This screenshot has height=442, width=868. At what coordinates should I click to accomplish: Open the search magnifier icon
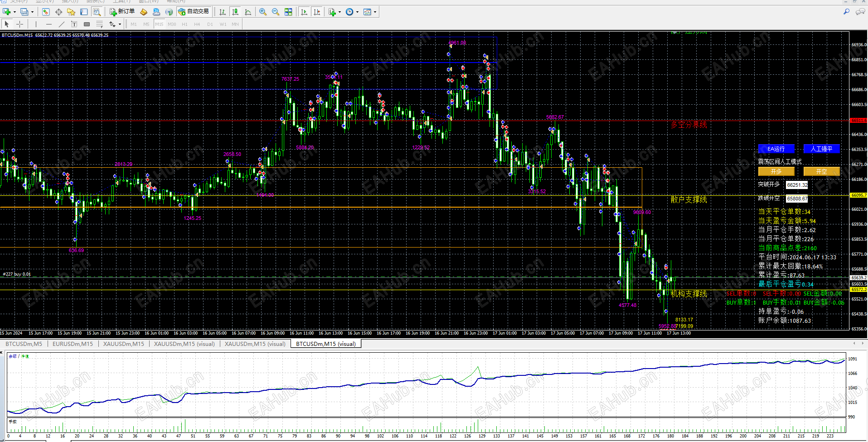point(846,12)
